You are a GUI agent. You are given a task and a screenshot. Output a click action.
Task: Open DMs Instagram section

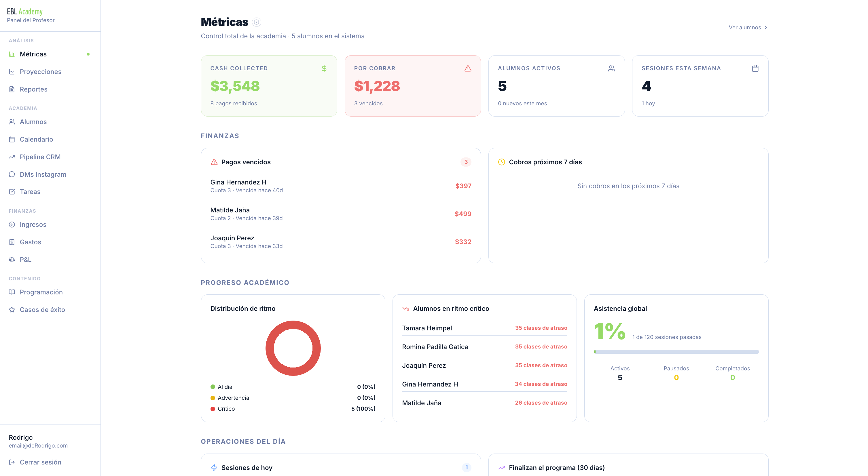(x=50, y=174)
